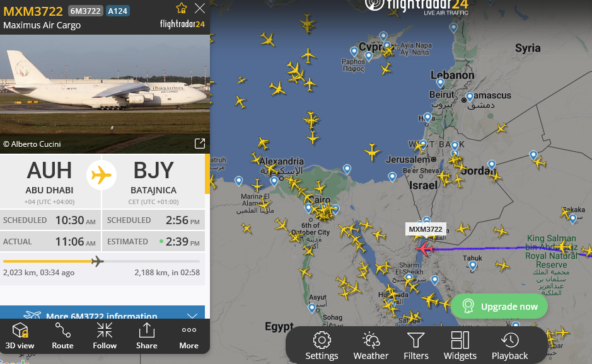Open the 3D view of the flight

[20, 336]
